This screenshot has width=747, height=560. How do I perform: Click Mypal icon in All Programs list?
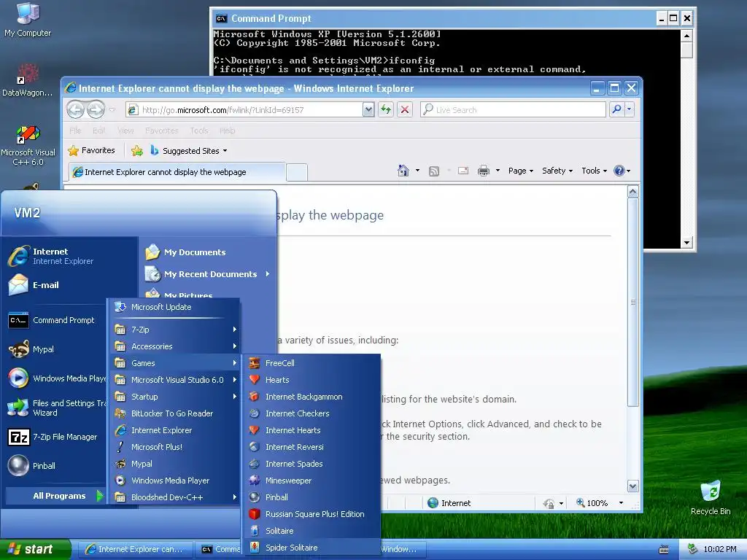120,464
